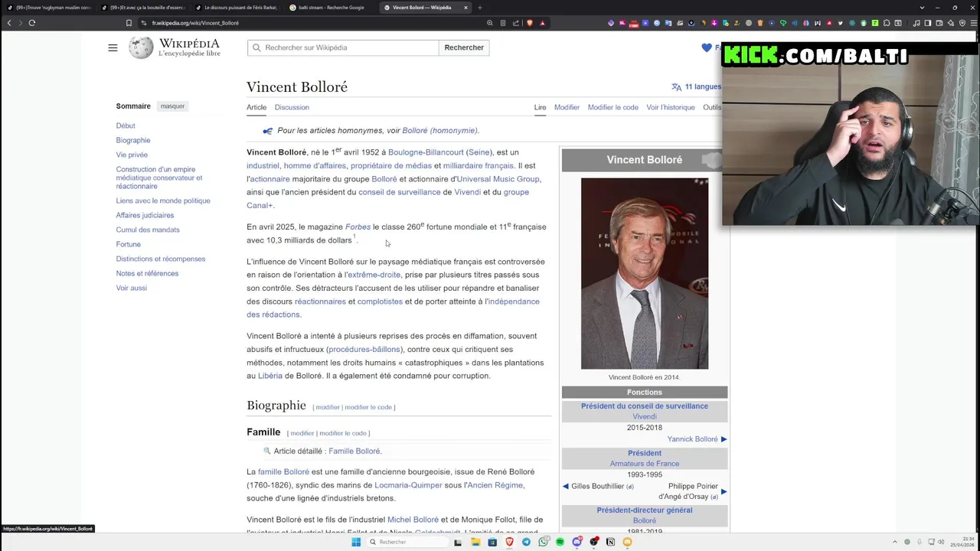The height and width of the screenshot is (551, 980).
Task: Click the zoom magnifier icon in address bar
Action: (x=490, y=23)
